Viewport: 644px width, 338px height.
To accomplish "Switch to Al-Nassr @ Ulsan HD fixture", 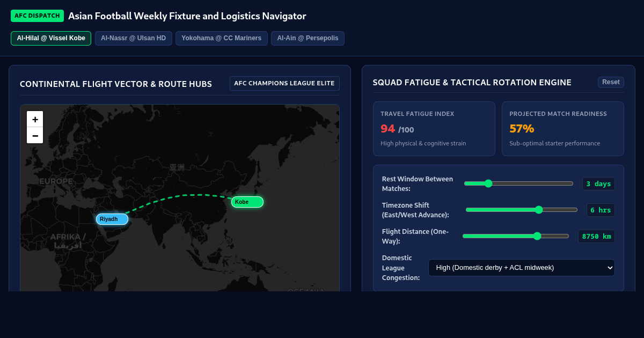I will coord(134,38).
